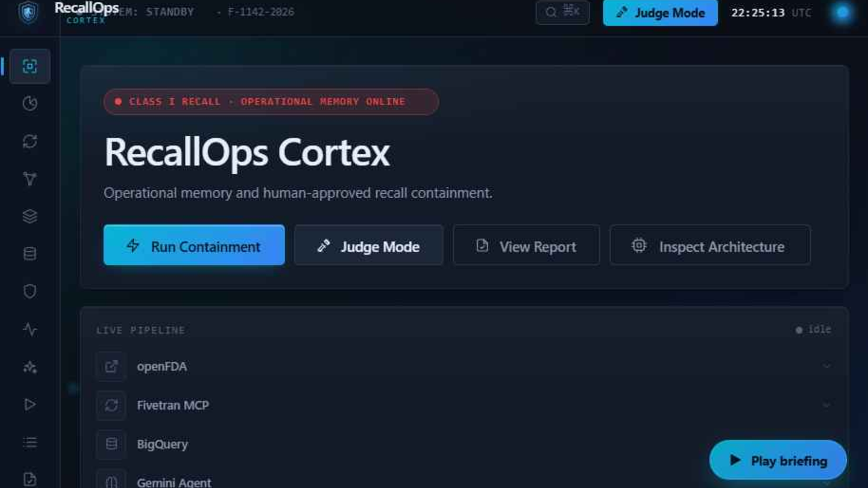Click Judge Mode button in top bar
868x488 pixels.
[x=660, y=13]
